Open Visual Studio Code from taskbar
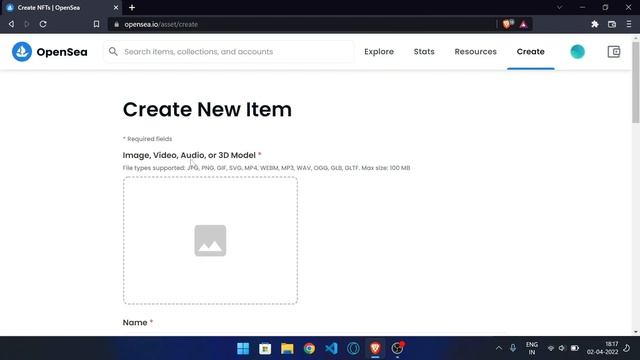Image resolution: width=640 pixels, height=360 pixels. tap(331, 348)
